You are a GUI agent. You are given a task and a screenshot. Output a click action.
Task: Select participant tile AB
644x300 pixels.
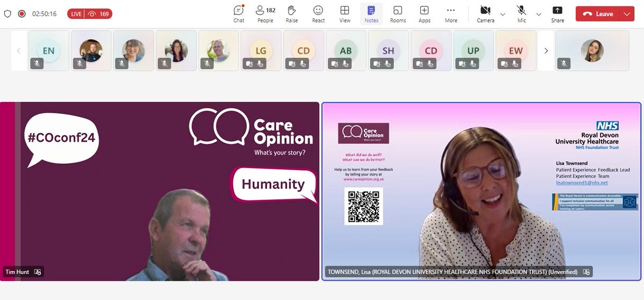pyautogui.click(x=346, y=51)
